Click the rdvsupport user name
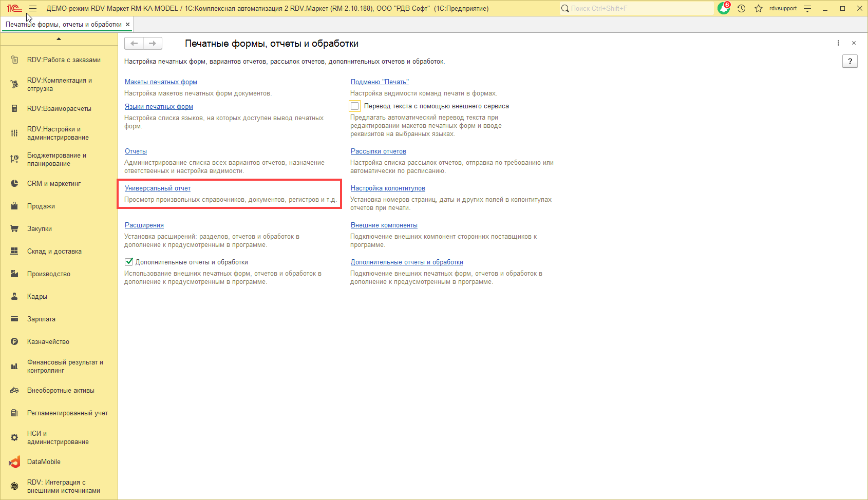 783,8
